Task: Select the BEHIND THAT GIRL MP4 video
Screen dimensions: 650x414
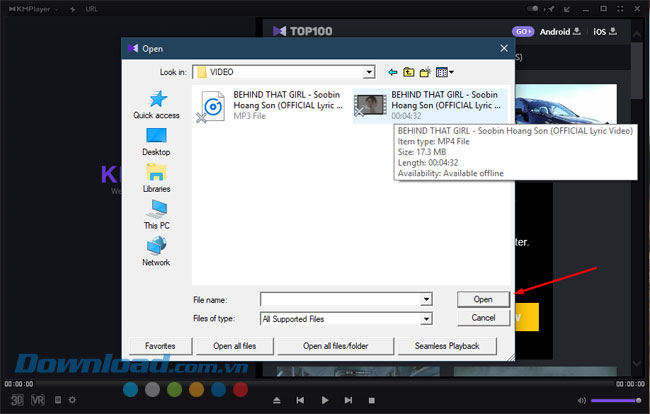Action: [x=430, y=106]
